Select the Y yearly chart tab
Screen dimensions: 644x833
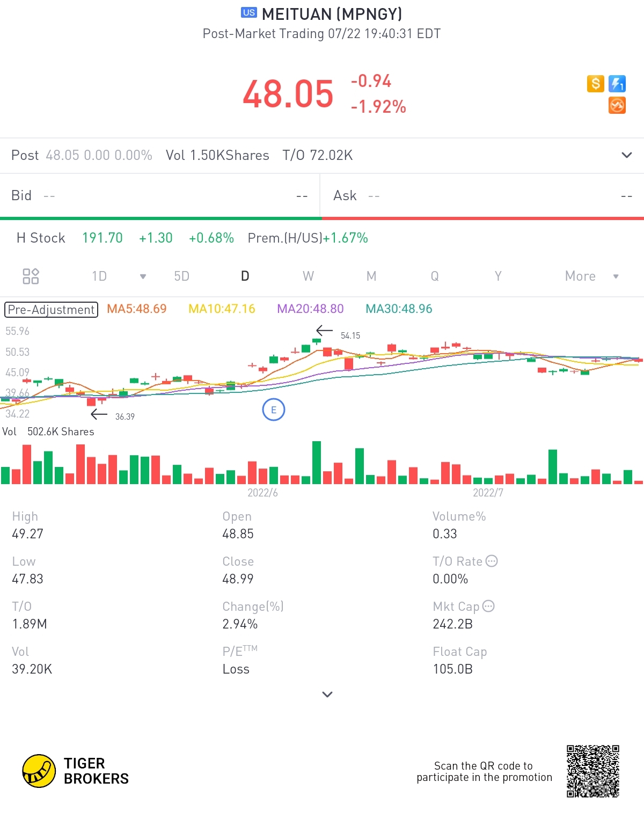(x=498, y=276)
